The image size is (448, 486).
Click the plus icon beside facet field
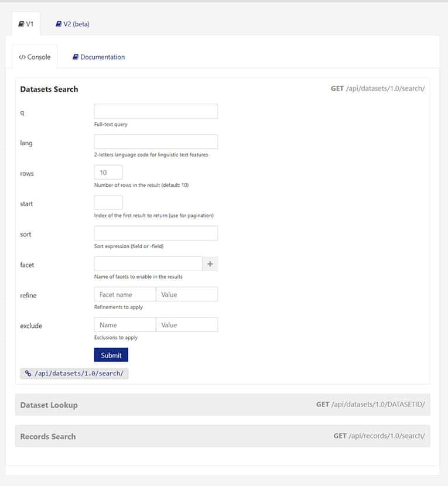pyautogui.click(x=210, y=264)
